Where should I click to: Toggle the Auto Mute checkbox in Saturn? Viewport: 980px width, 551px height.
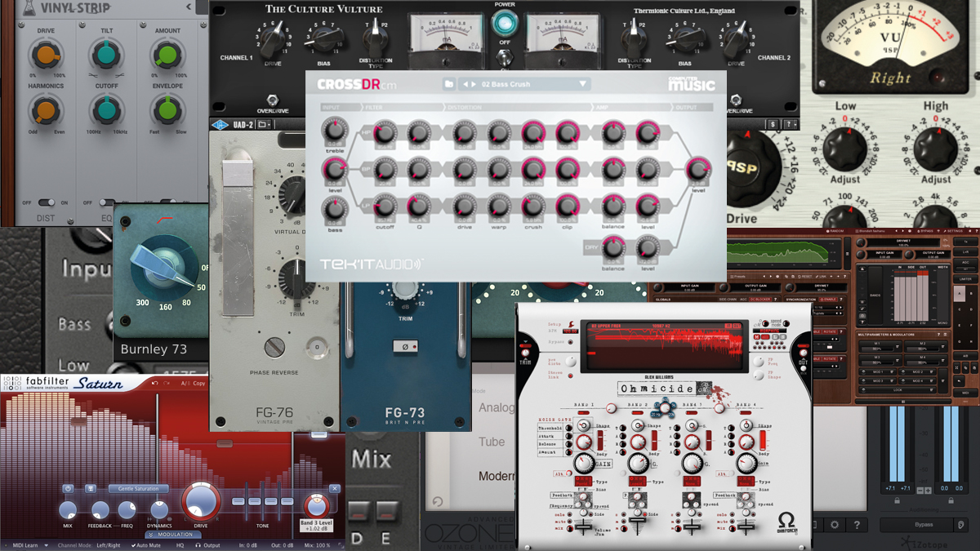(134, 545)
